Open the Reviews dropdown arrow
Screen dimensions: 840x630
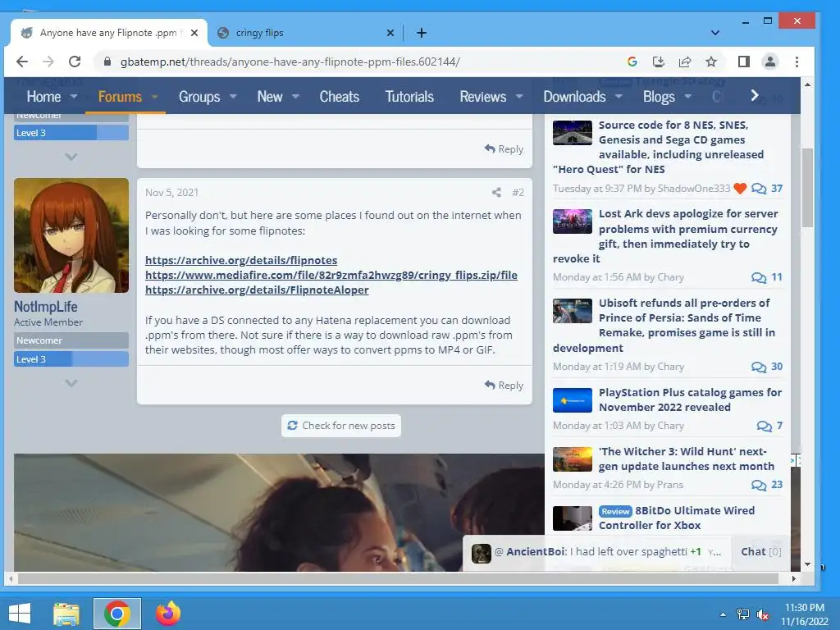pyautogui.click(x=519, y=97)
